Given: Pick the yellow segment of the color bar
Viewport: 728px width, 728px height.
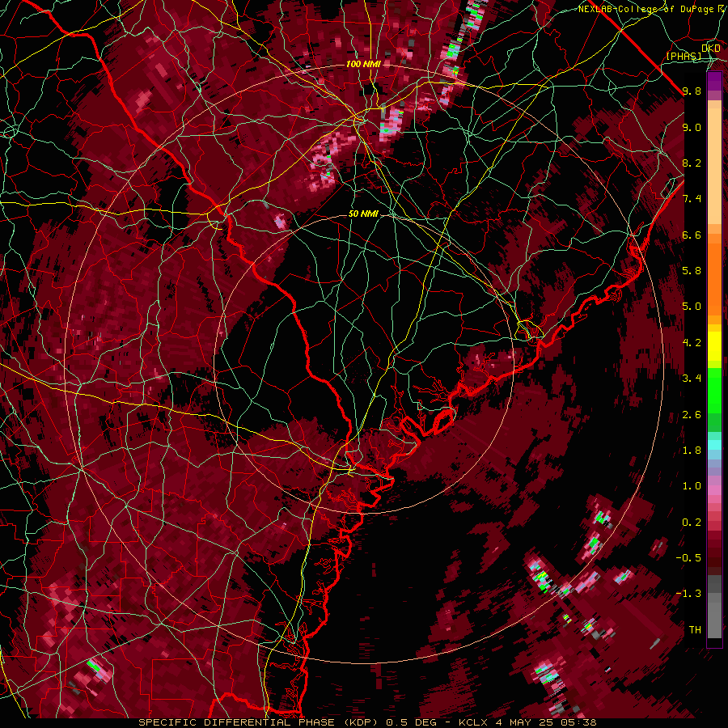Looking at the screenshot, I should (714, 346).
